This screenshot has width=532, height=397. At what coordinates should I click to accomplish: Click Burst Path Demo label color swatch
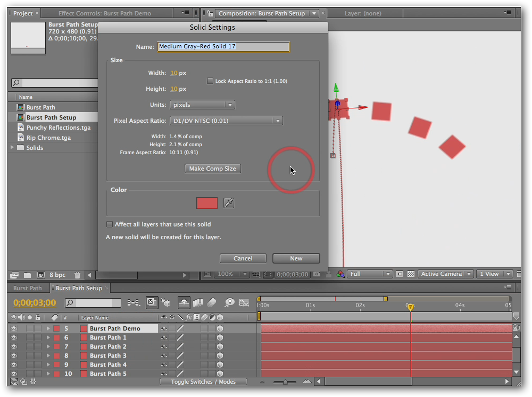[x=57, y=328]
